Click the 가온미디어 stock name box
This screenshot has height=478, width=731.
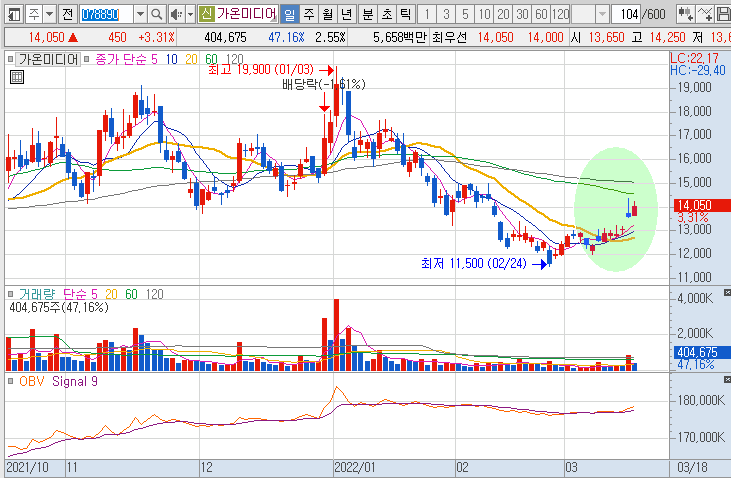pos(246,14)
